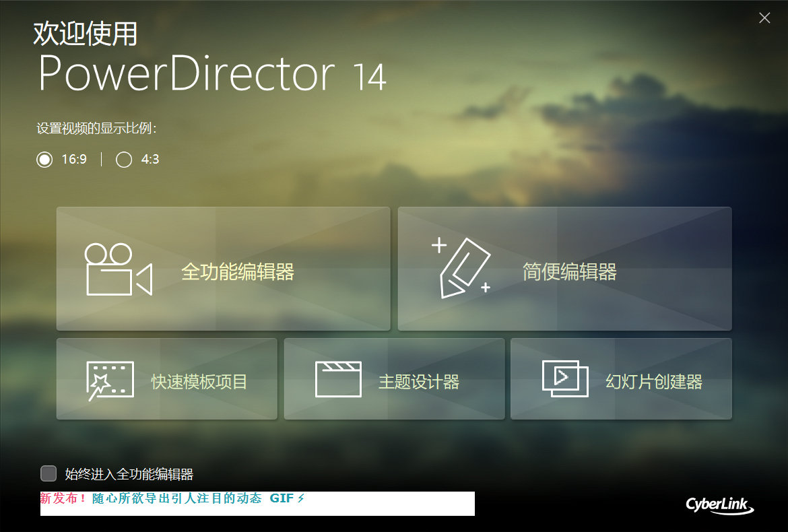Start a 快速模板项目 express project
The width and height of the screenshot is (788, 532).
pos(167,378)
